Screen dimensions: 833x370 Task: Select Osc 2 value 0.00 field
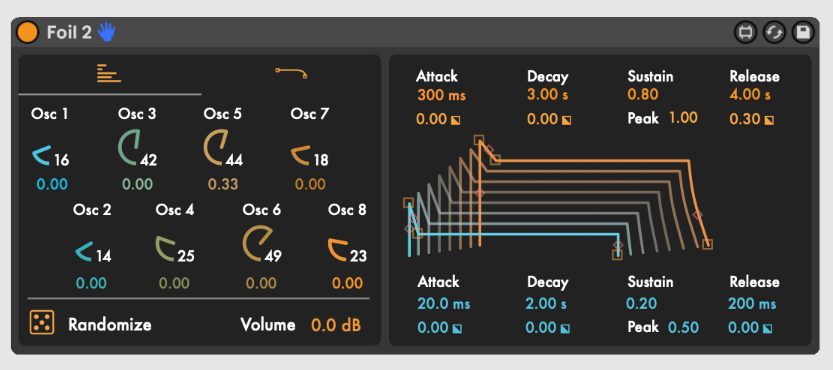pyautogui.click(x=91, y=283)
